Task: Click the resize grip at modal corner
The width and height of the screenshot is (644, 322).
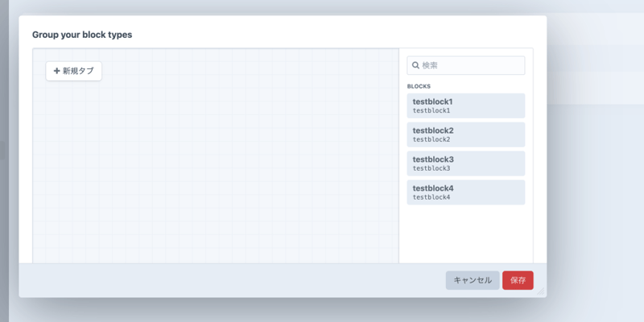Action: click(x=540, y=291)
